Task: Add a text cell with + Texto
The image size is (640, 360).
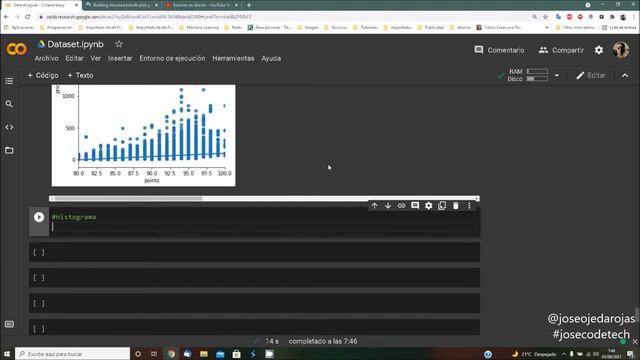Action: (x=80, y=76)
